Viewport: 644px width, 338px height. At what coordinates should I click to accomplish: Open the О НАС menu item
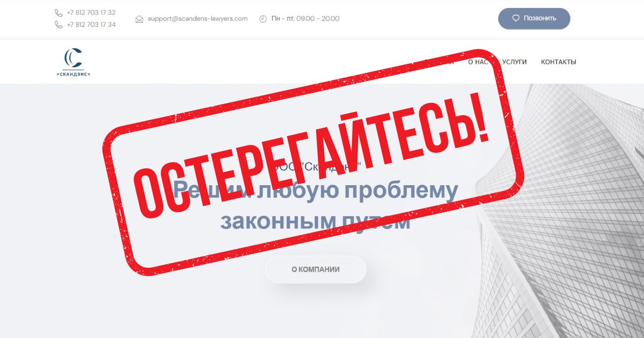[478, 62]
